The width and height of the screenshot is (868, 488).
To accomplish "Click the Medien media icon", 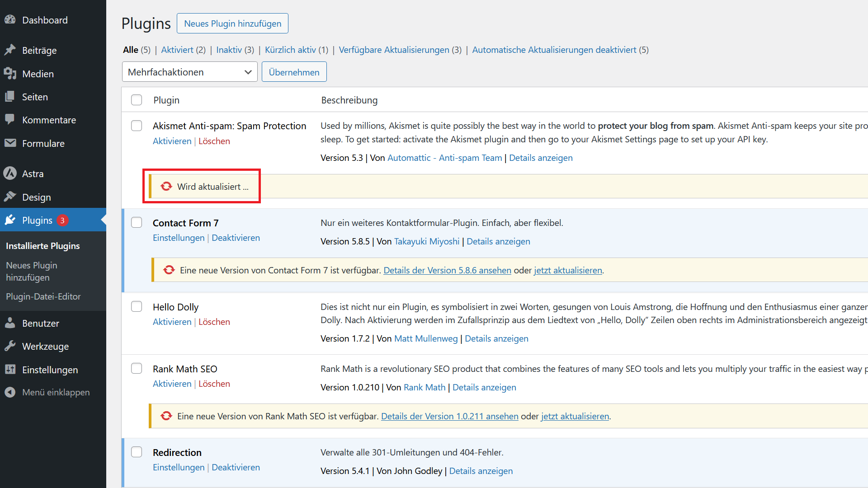I will (10, 74).
